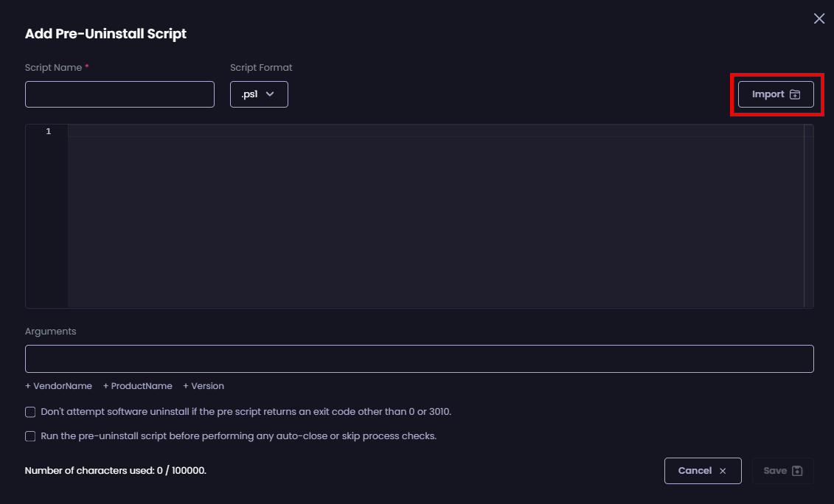
Task: Append the Version variable to arguments
Action: 204,385
